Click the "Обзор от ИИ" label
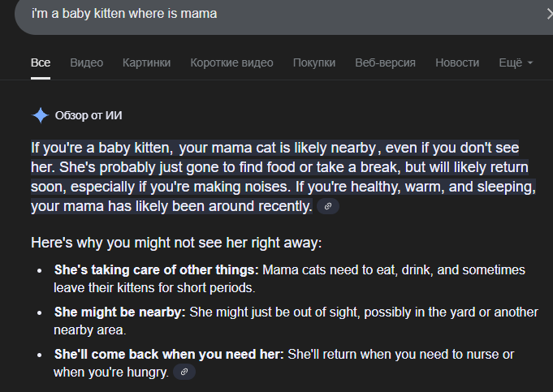Screen dimensions: 553x392 point(89,115)
